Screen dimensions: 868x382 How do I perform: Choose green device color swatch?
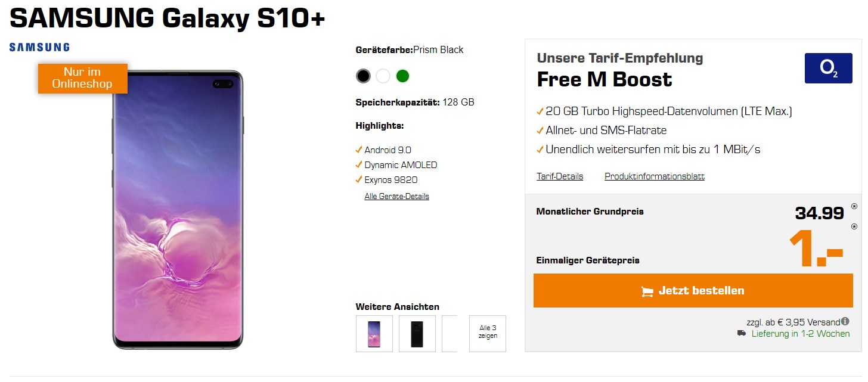[x=403, y=76]
